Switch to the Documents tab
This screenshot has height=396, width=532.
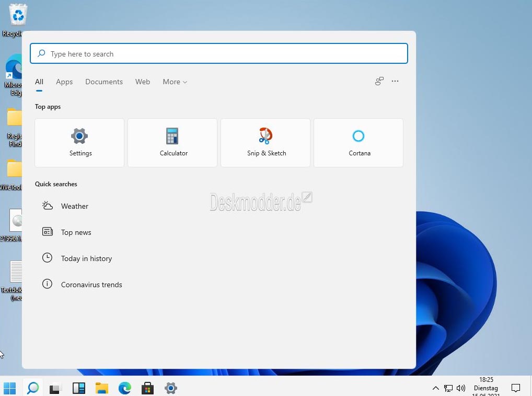pyautogui.click(x=104, y=82)
